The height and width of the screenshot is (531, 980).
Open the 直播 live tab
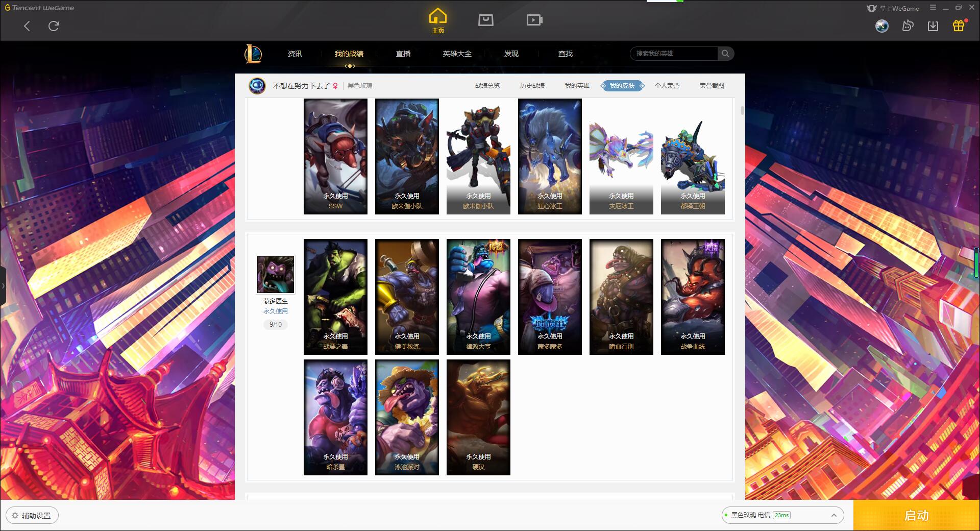click(x=403, y=54)
